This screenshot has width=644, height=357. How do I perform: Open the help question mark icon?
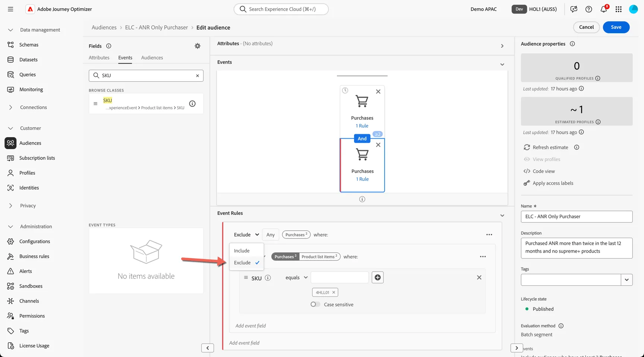[588, 9]
